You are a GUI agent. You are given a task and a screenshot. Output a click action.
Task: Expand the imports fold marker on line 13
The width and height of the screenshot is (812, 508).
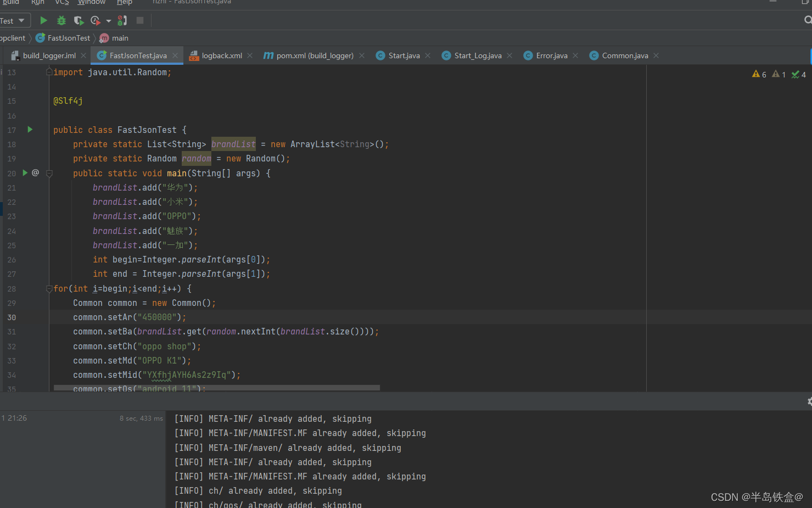[x=49, y=72]
